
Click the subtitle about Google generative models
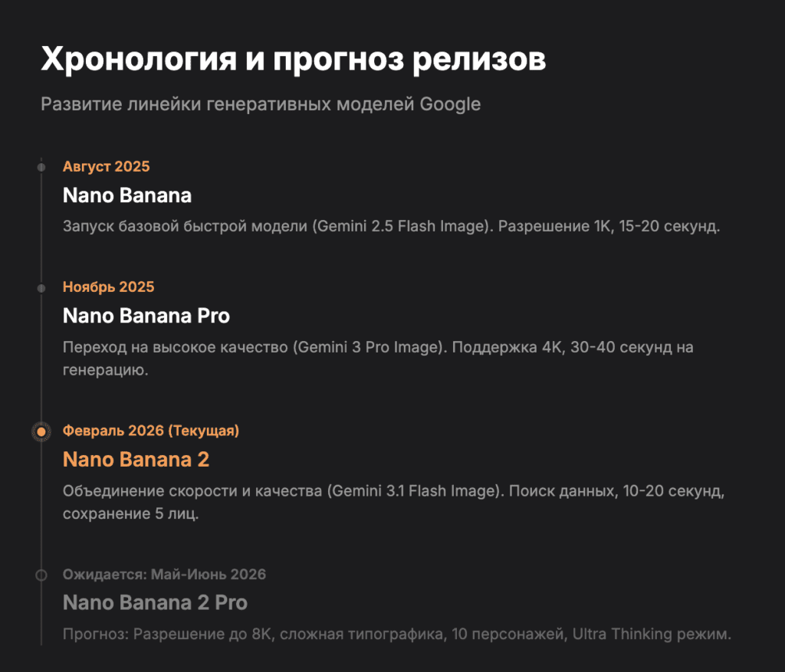(x=261, y=104)
